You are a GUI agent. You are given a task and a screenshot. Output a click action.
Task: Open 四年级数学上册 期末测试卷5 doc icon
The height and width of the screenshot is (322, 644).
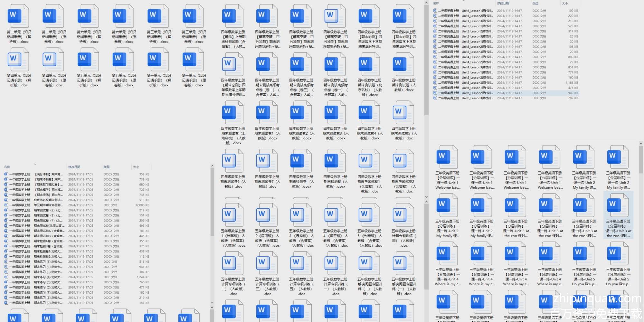tap(404, 112)
